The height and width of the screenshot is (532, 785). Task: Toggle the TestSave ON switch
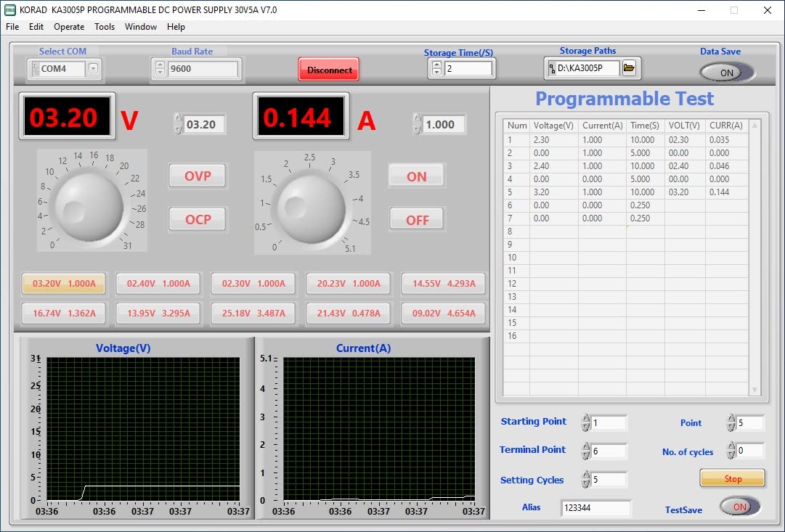740,507
